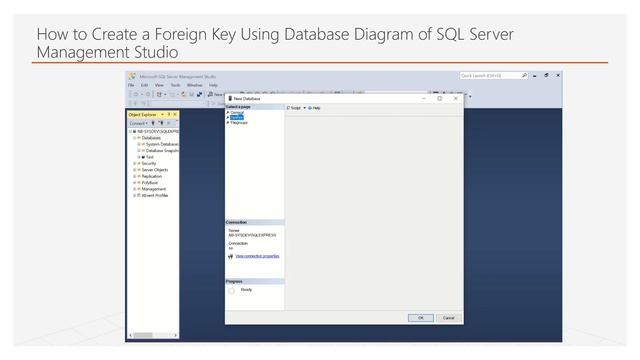Select the PolyBase tree item
The height and width of the screenshot is (360, 640).
(149, 183)
